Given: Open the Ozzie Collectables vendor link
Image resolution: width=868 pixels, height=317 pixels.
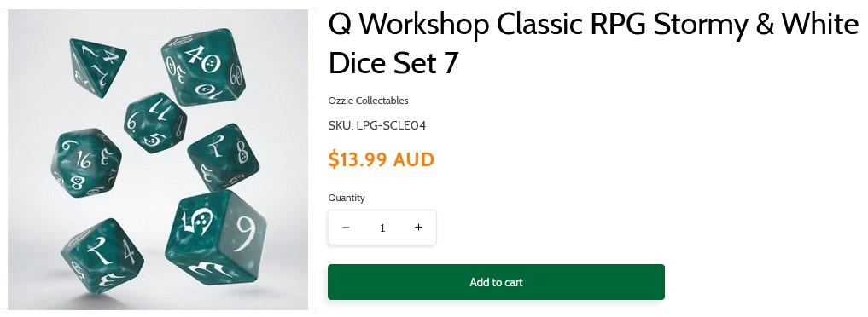Looking at the screenshot, I should (368, 101).
